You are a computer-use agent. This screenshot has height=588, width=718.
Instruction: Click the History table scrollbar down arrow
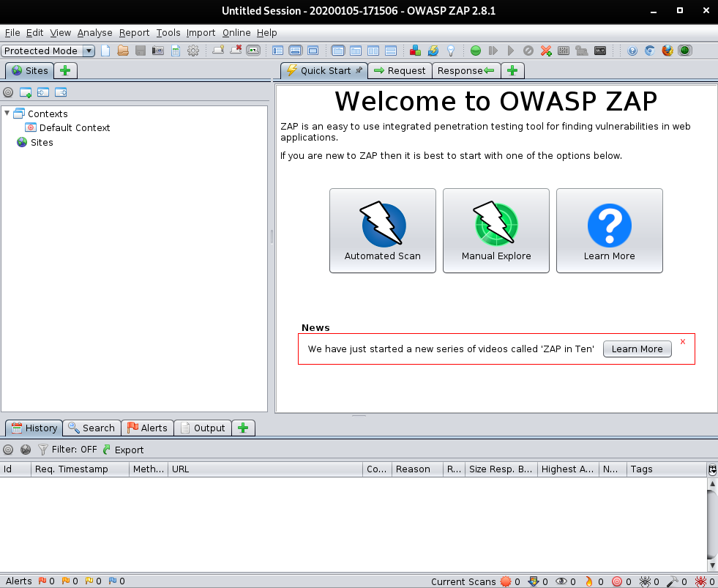[712, 566]
